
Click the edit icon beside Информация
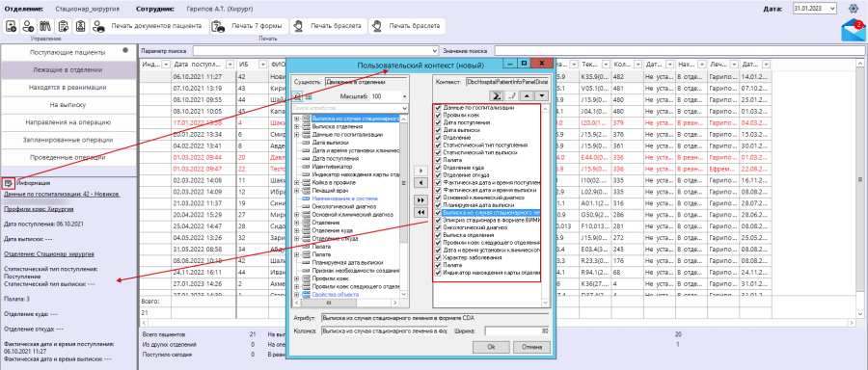9,182
